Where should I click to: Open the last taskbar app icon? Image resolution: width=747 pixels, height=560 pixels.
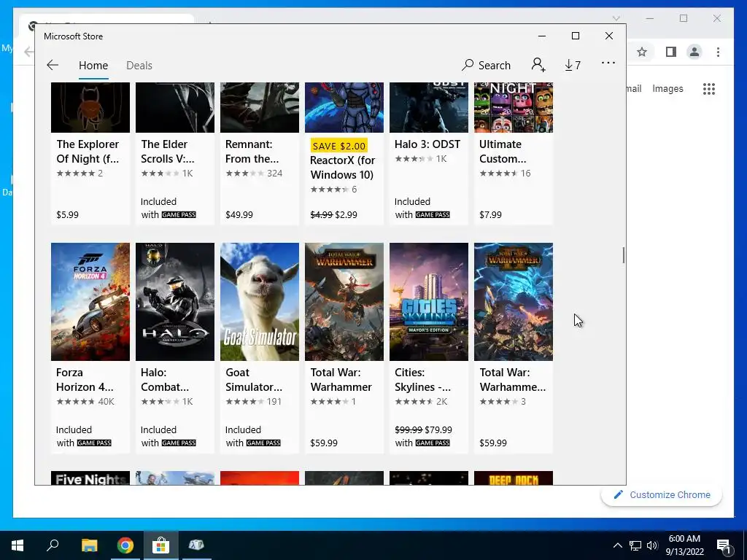point(196,545)
